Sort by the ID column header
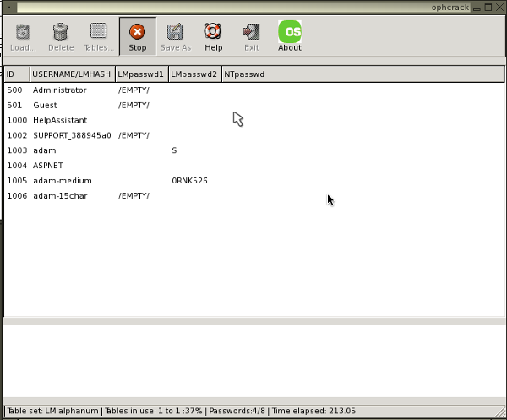Viewport: 507px width, 420px height. (x=16, y=74)
